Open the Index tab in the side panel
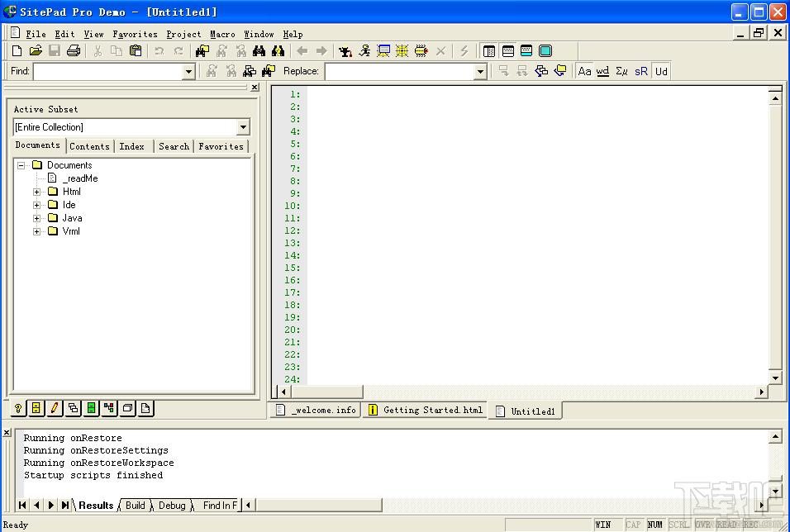 (132, 146)
